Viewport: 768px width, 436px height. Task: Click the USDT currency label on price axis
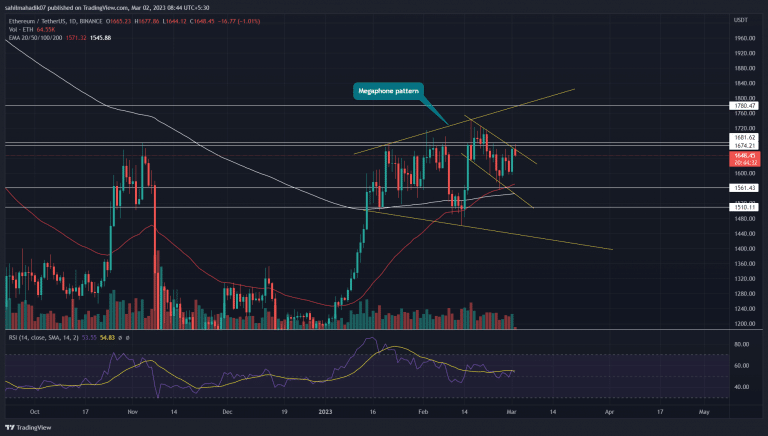point(741,20)
